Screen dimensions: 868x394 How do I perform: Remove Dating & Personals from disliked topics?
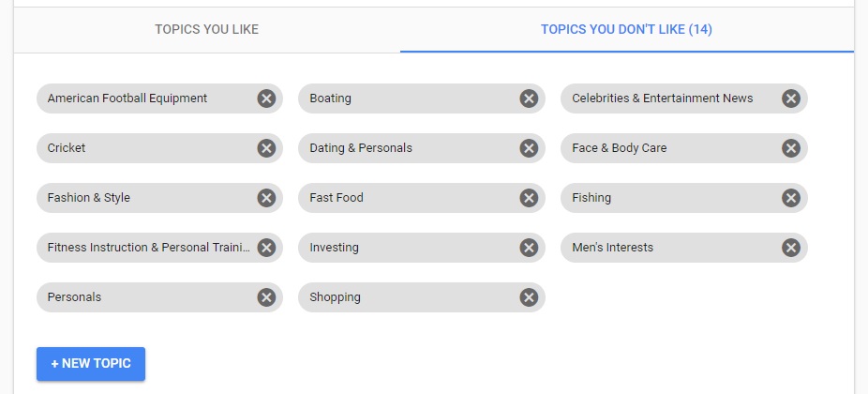tap(529, 148)
